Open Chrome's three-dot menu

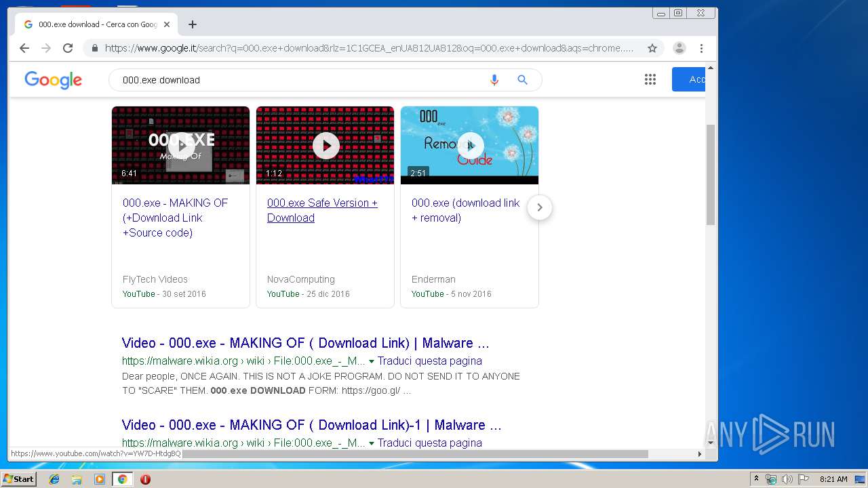(x=702, y=48)
